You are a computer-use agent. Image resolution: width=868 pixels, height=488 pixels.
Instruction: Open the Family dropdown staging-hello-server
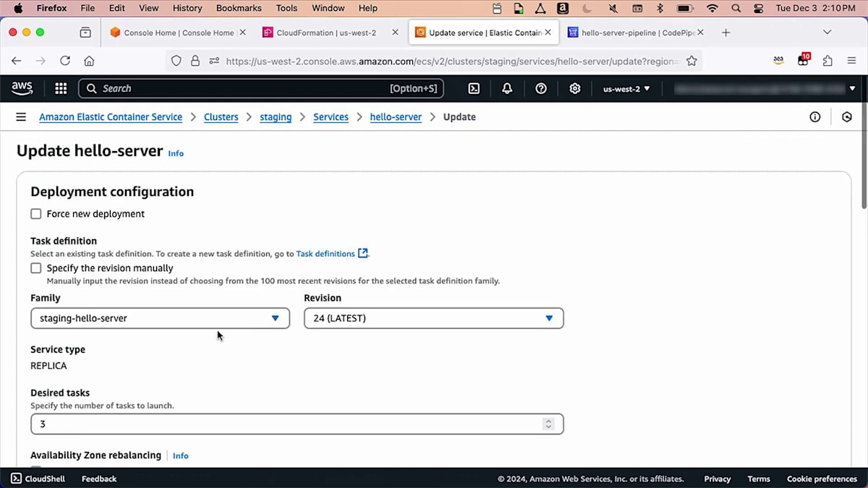tap(160, 318)
